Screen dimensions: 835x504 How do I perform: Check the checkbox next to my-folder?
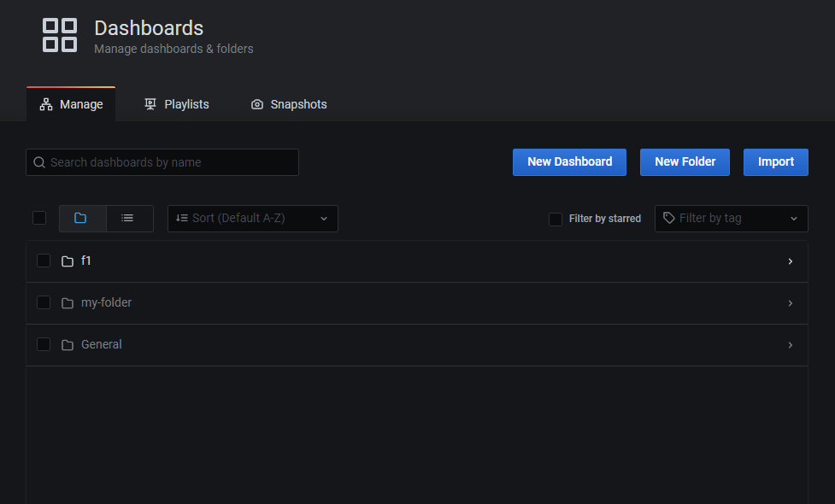coord(44,302)
